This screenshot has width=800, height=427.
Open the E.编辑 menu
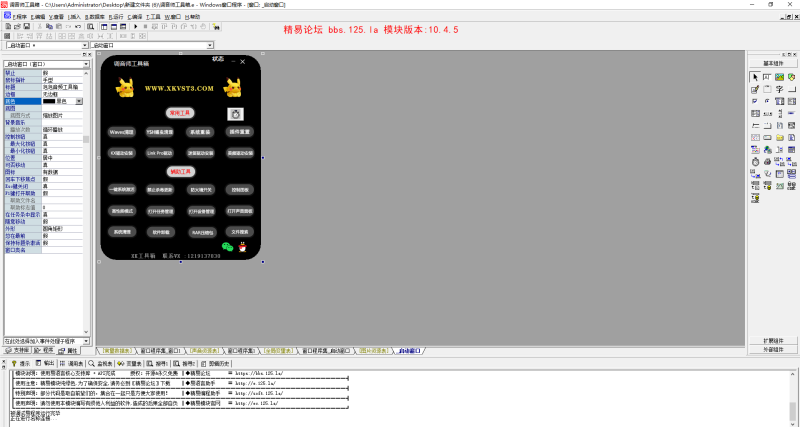pyautogui.click(x=38, y=17)
